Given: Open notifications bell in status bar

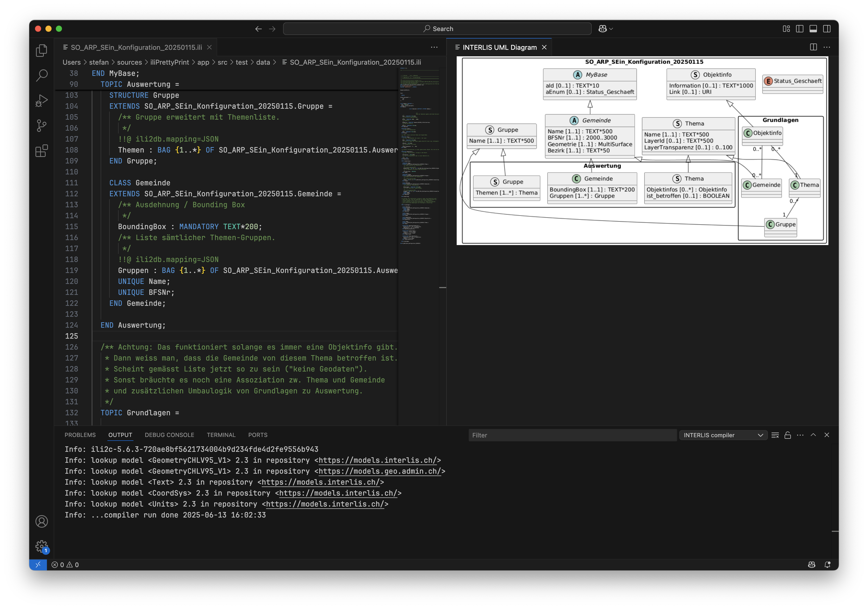Looking at the screenshot, I should point(827,564).
